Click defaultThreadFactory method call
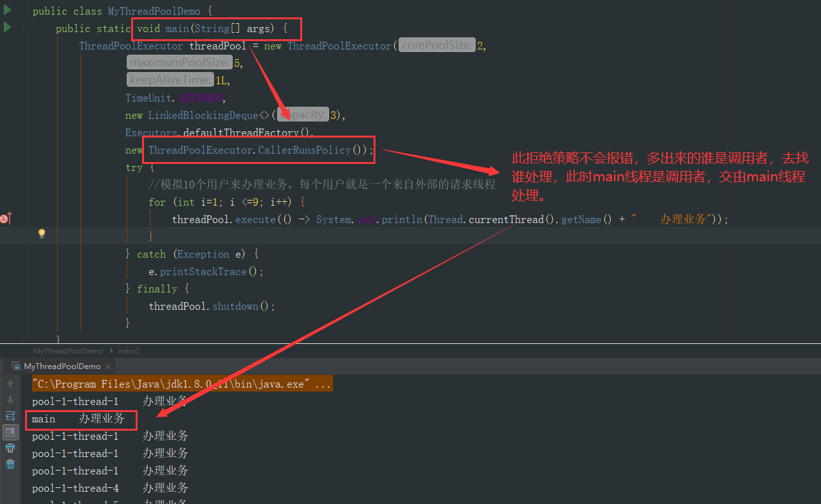 241,132
